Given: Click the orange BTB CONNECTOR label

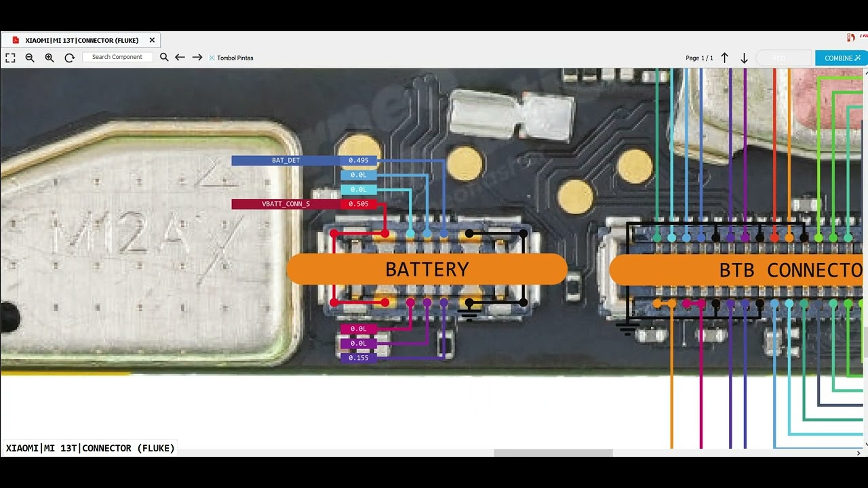Looking at the screenshot, I should point(738,270).
